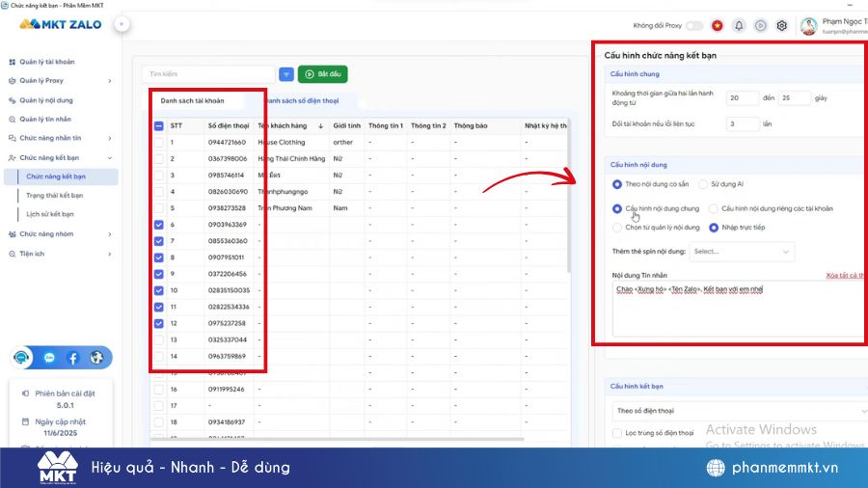Click the Tìm kiếm search field

coord(207,74)
